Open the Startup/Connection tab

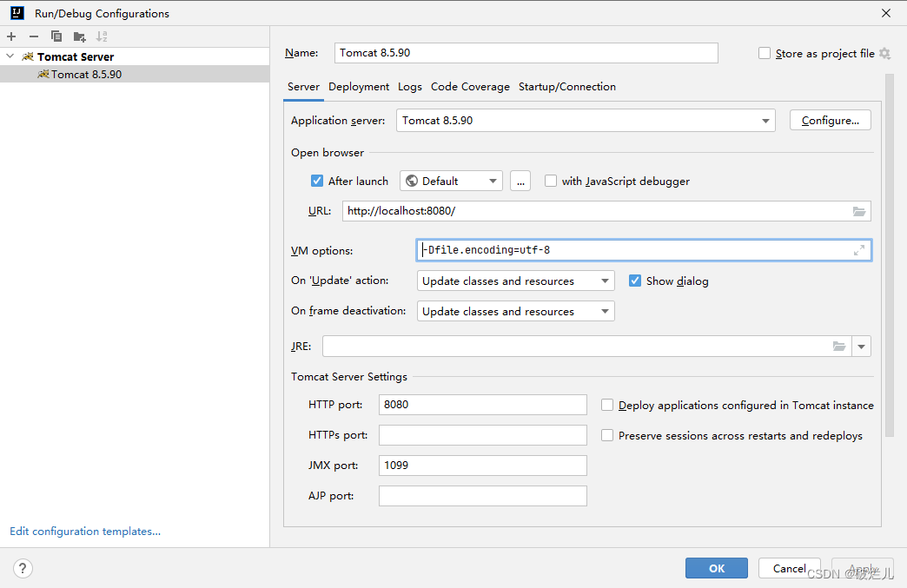click(566, 87)
